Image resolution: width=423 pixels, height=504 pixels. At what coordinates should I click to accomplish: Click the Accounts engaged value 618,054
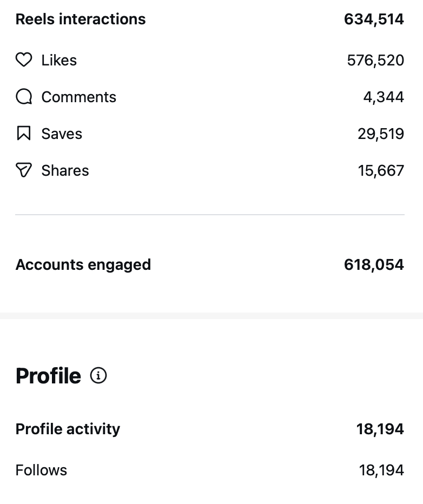(x=374, y=265)
